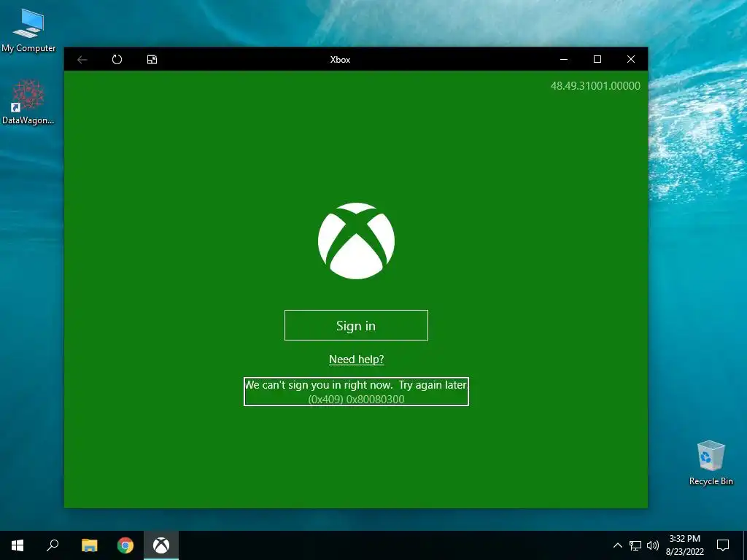Select the version number 48.49.31001.00000
Image resolution: width=747 pixels, height=560 pixels.
(x=595, y=86)
